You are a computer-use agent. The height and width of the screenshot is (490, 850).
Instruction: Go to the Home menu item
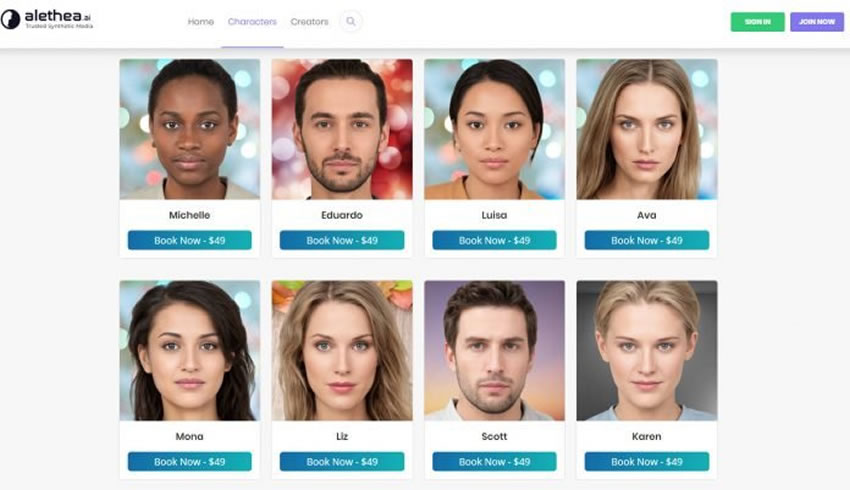click(x=201, y=22)
